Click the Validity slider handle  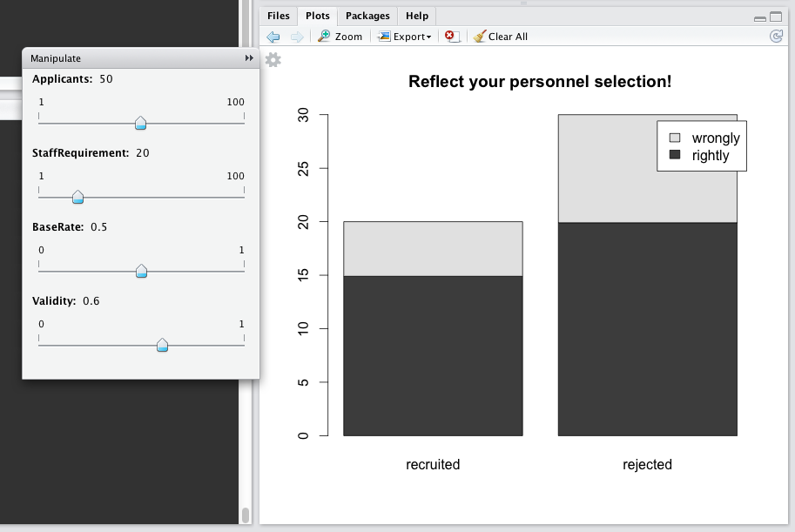pos(162,346)
